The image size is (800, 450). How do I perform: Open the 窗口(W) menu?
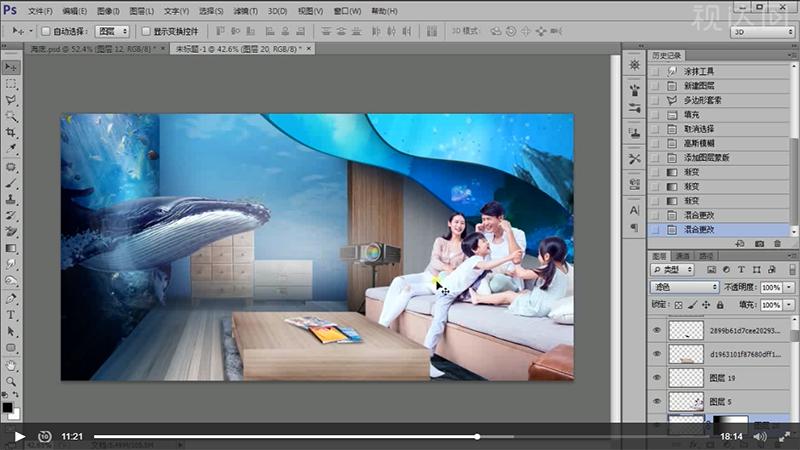click(x=347, y=11)
